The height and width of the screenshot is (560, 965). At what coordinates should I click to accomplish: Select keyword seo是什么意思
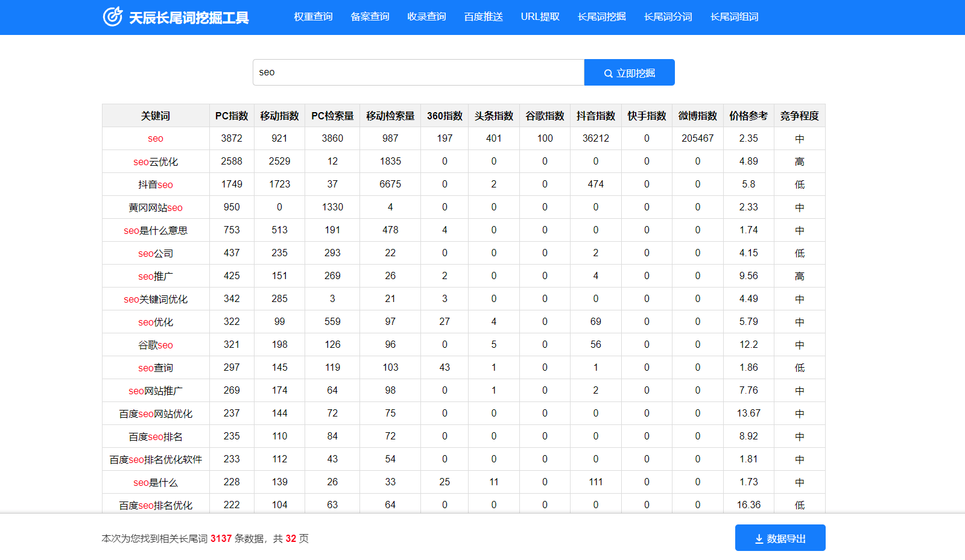point(156,230)
